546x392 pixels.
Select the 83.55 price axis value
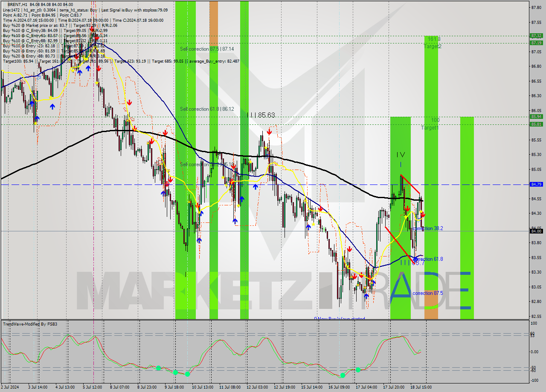click(536, 257)
